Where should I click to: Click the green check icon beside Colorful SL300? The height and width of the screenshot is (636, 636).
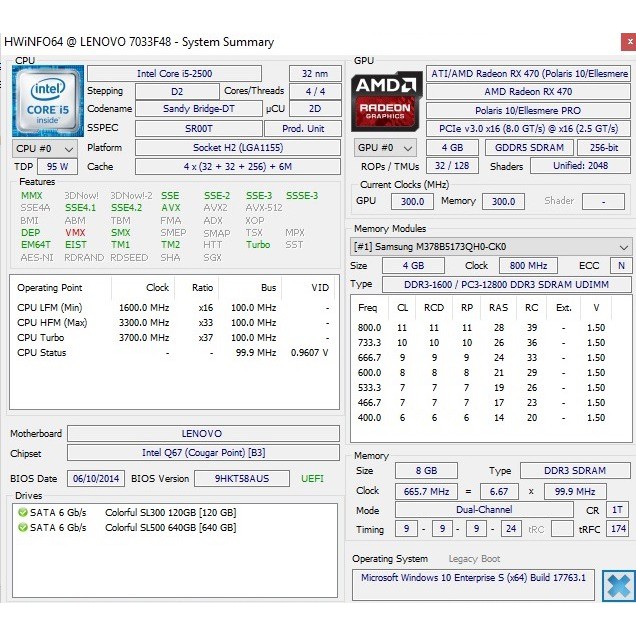tap(22, 513)
